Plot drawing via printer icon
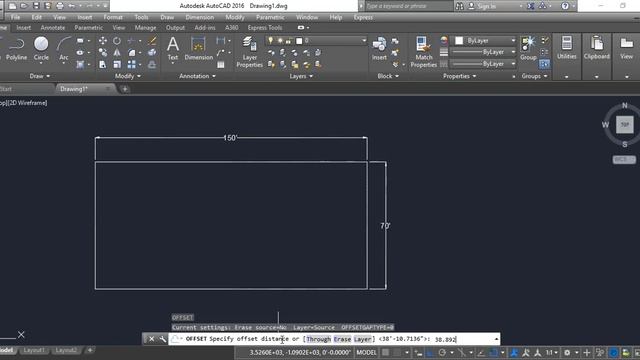Screen dimensions: 640x360 click(x=60, y=6)
